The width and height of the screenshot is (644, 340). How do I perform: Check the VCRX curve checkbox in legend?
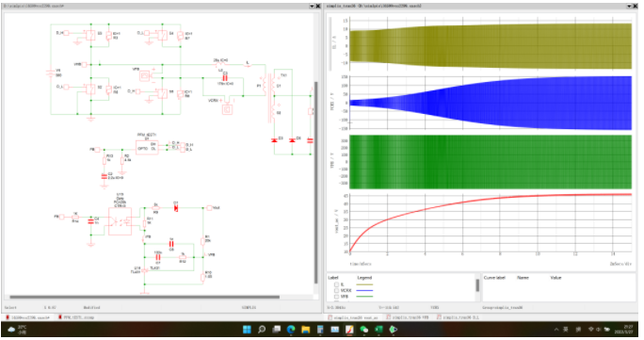pos(336,291)
